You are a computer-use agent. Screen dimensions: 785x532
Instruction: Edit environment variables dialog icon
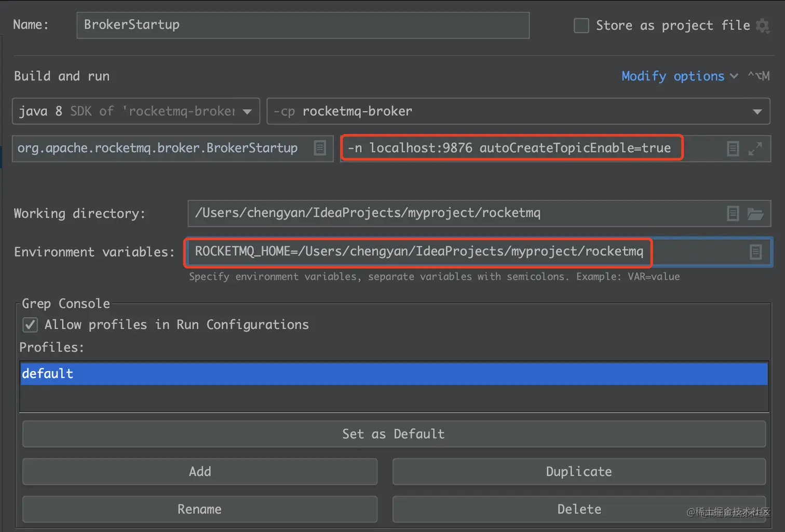coord(755,252)
